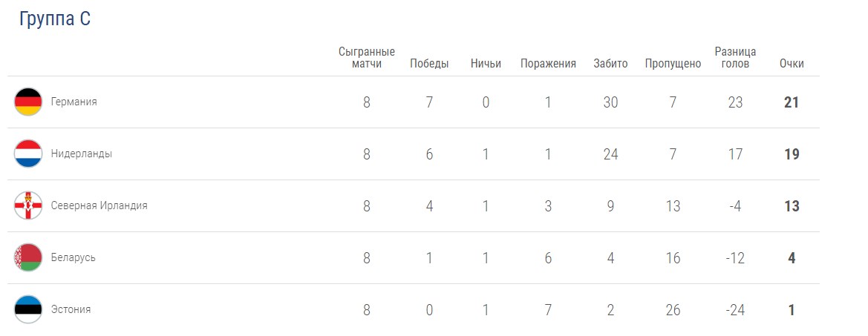The image size is (868, 336).
Task: Sort by Поражения column header
Action: pos(548,63)
